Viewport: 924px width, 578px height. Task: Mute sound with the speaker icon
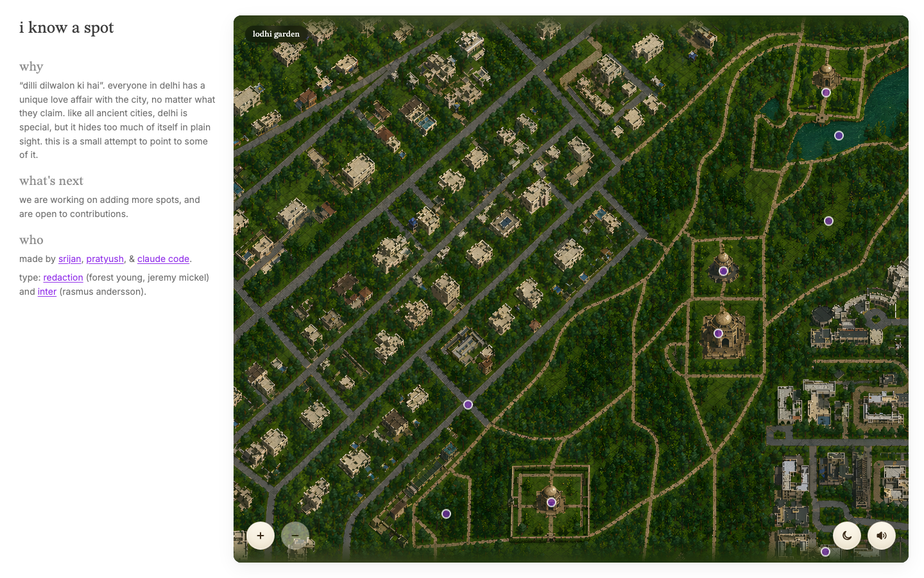coord(882,536)
